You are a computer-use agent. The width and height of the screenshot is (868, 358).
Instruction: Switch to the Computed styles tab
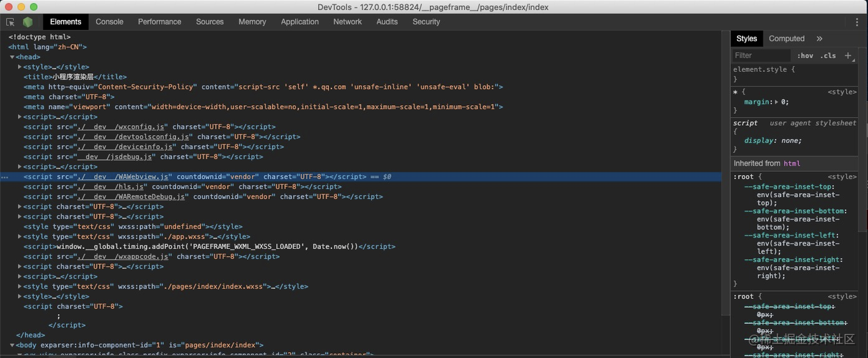[786, 39]
